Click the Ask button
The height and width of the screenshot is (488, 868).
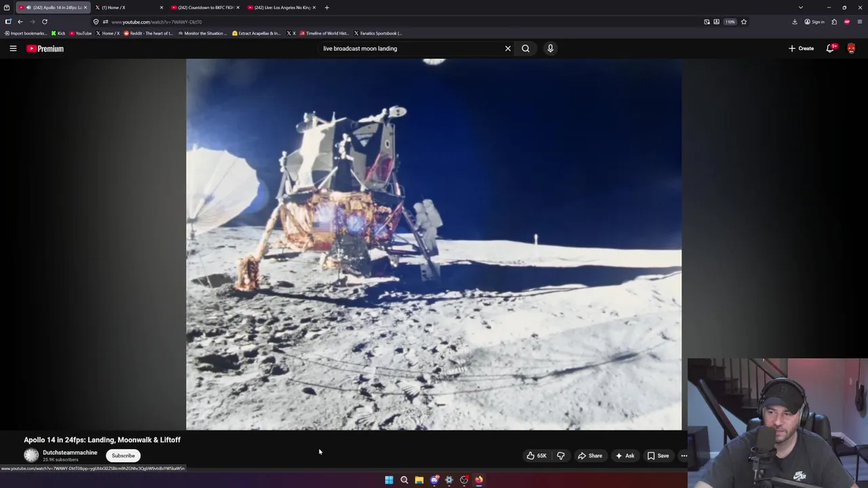[625, 455]
